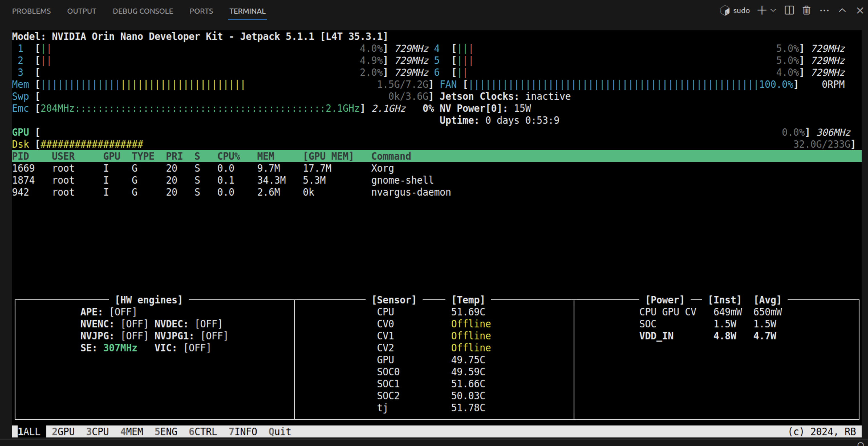Open the DEBUG CONSOLE tab

point(143,11)
